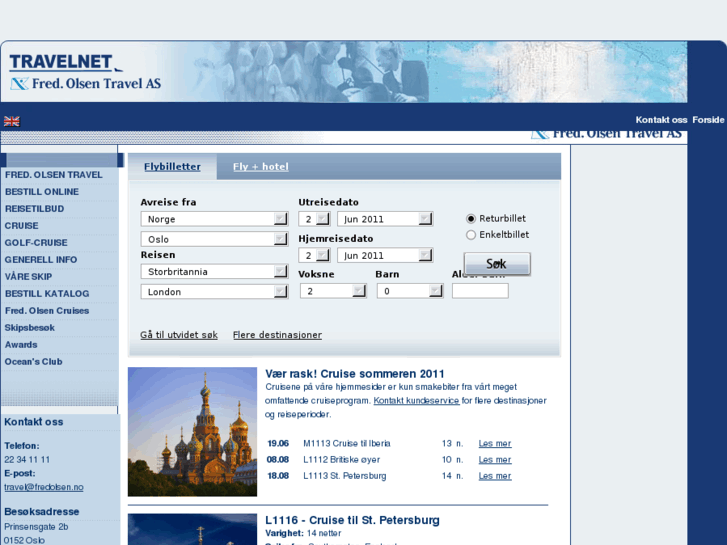Screen dimensions: 727x545
Task: Click Les mer for M1113 Cruise til Iberia
Action: click(x=495, y=443)
